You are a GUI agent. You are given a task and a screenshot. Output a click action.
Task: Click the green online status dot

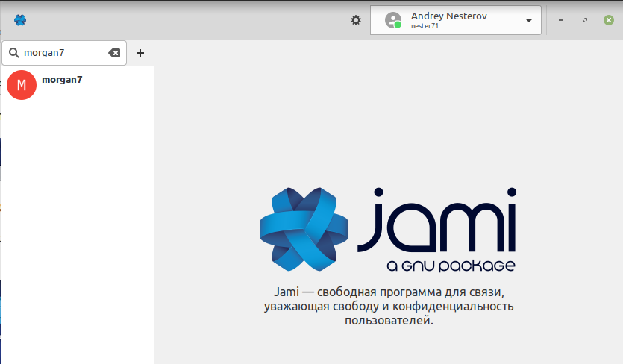pyautogui.click(x=398, y=25)
